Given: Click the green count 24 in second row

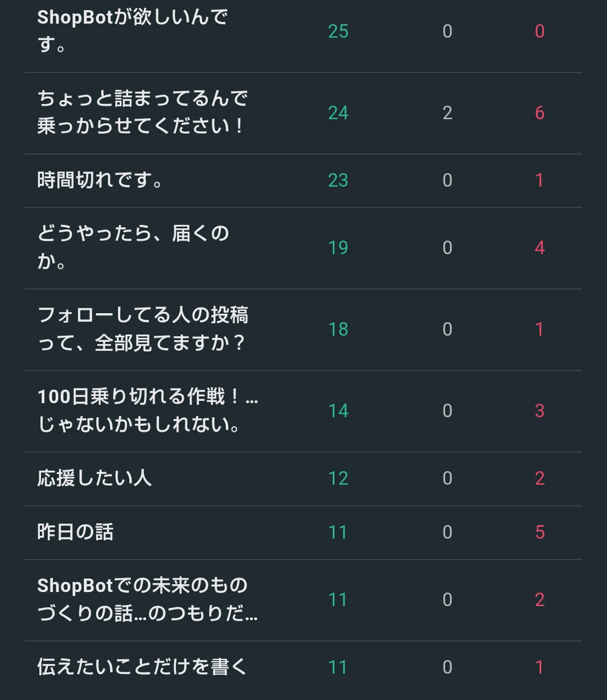Looking at the screenshot, I should click(x=338, y=113).
